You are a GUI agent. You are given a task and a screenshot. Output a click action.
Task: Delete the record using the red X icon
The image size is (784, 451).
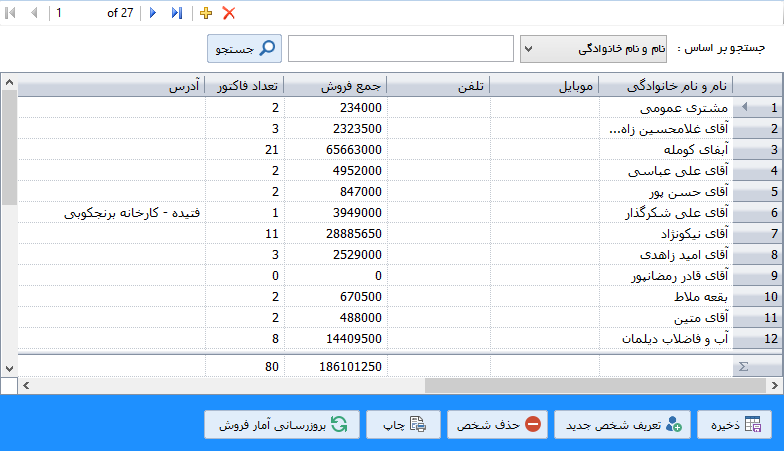click(x=229, y=13)
